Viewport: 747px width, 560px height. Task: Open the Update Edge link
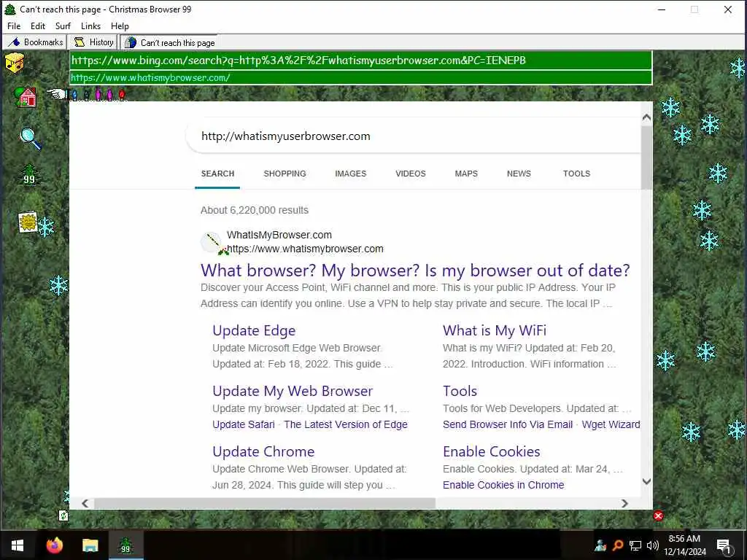click(254, 330)
